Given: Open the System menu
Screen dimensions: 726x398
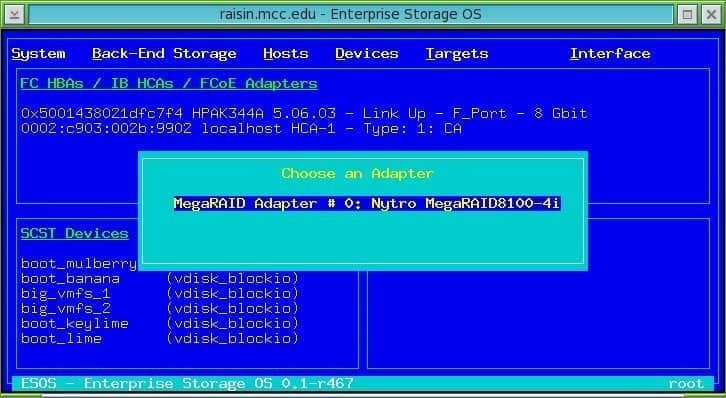Looking at the screenshot, I should [38, 54].
